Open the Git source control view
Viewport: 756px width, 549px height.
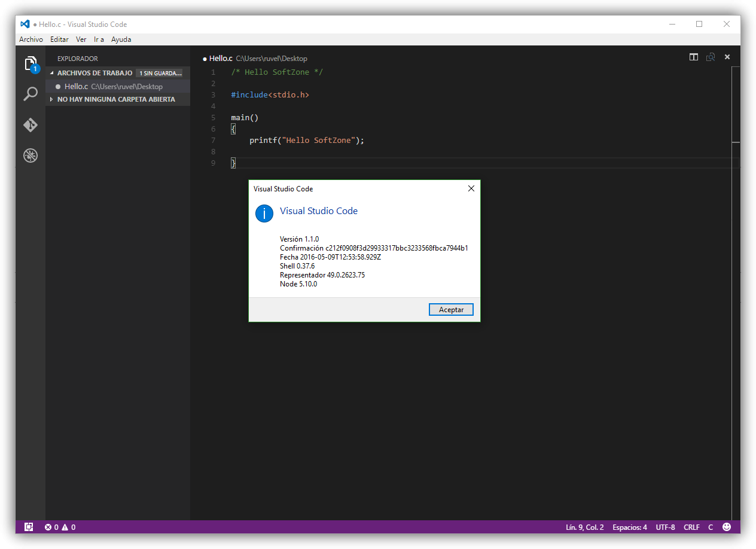(31, 125)
